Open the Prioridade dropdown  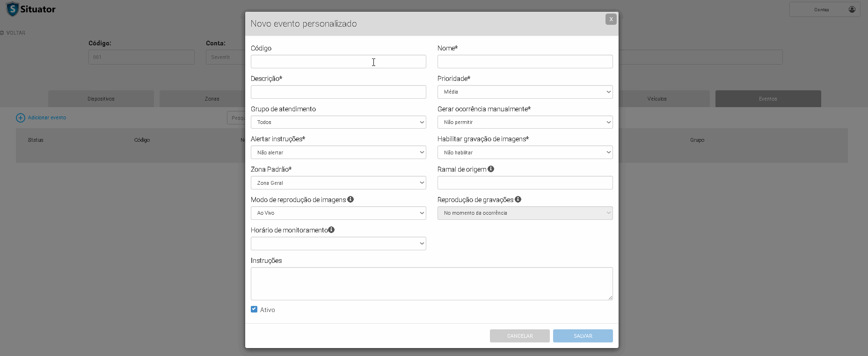(x=525, y=92)
